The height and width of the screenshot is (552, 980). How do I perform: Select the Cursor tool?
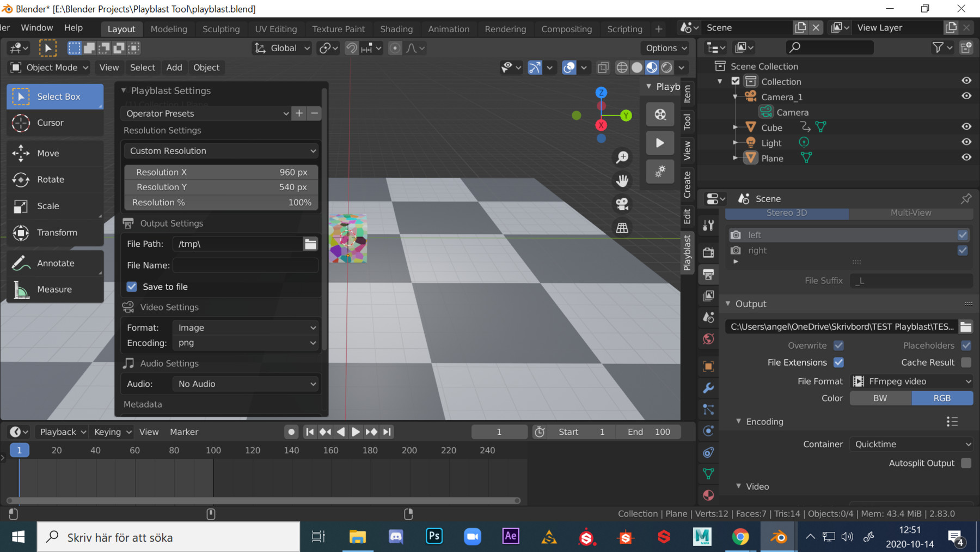tap(54, 123)
